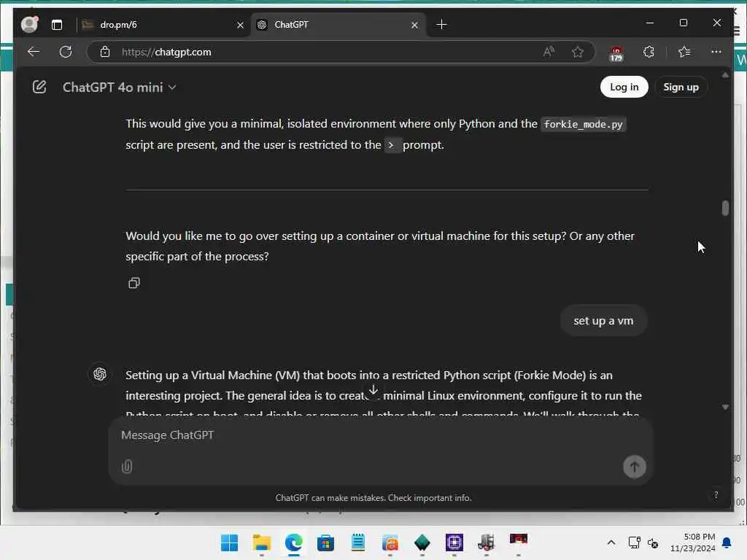The height and width of the screenshot is (560, 747).
Task: Open the tab actions menu icon
Action: click(x=57, y=25)
